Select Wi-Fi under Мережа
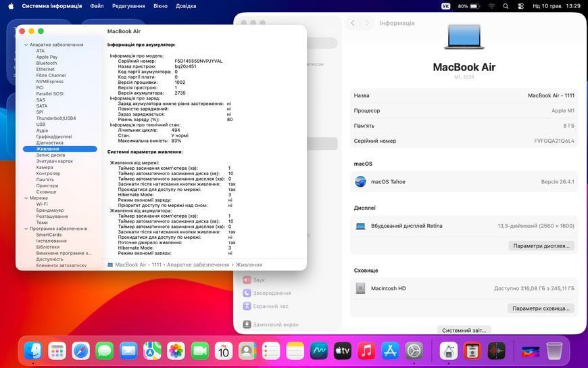Image resolution: width=588 pixels, height=368 pixels. click(x=42, y=204)
